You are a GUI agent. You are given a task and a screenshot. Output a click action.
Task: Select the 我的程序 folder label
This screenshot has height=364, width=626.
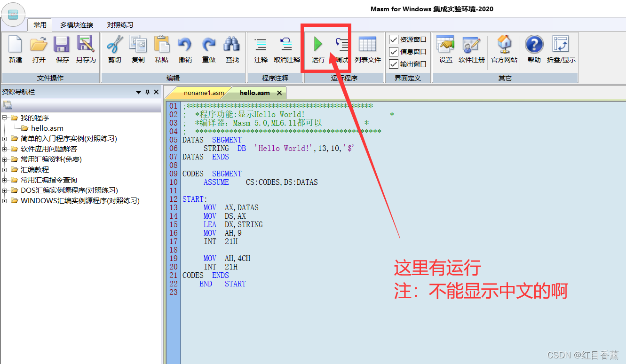(x=35, y=118)
